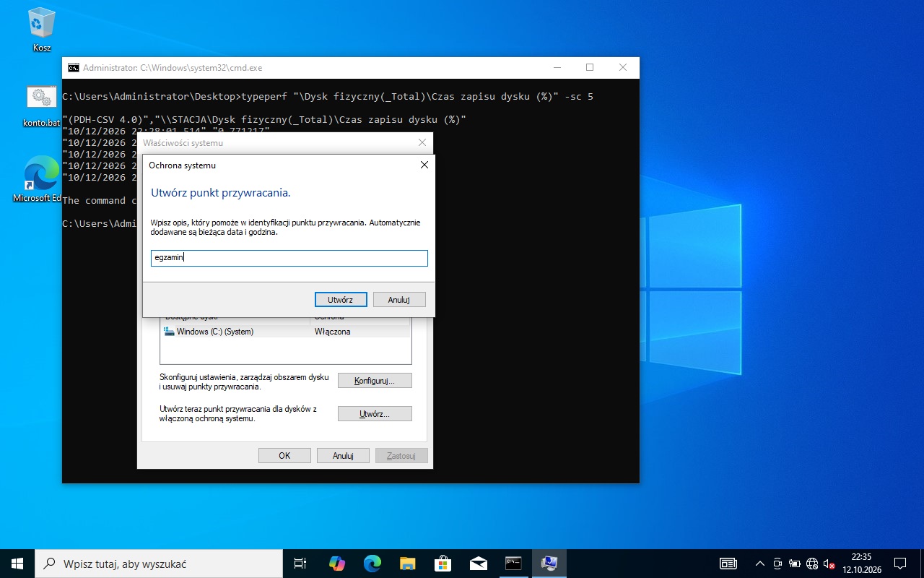This screenshot has width=924, height=578.
Task: Click Anuluj in the Właściwości systemu window
Action: 343,456
